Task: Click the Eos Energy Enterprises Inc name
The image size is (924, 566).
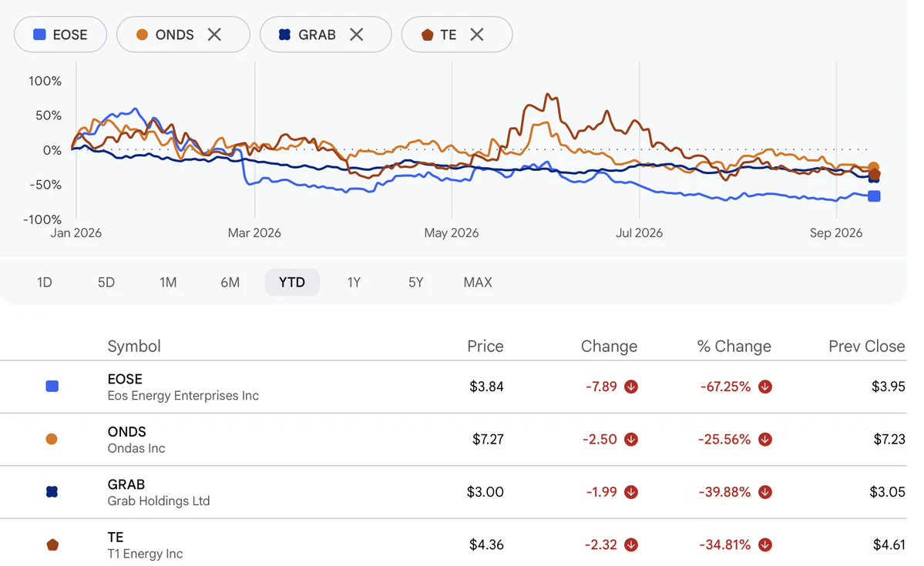Action: pos(183,396)
